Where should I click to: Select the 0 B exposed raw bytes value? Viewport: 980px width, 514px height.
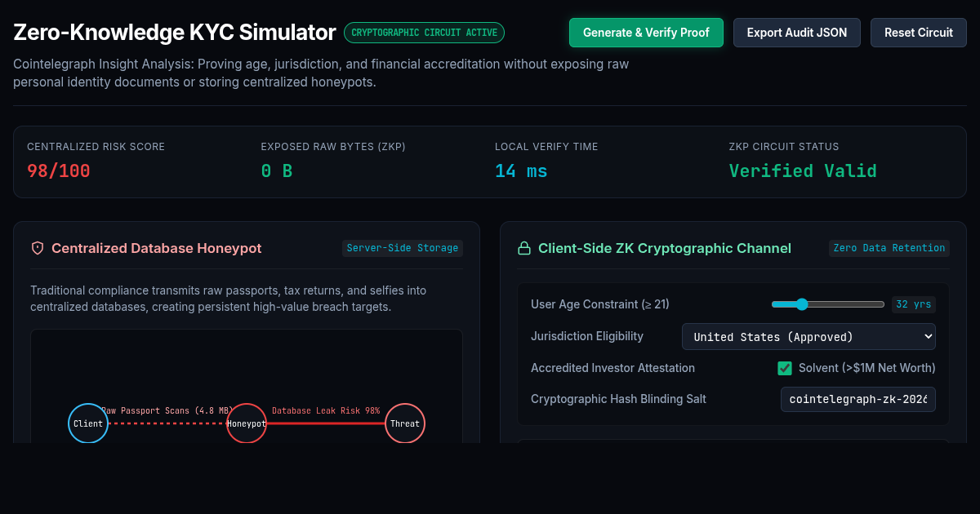tap(277, 171)
